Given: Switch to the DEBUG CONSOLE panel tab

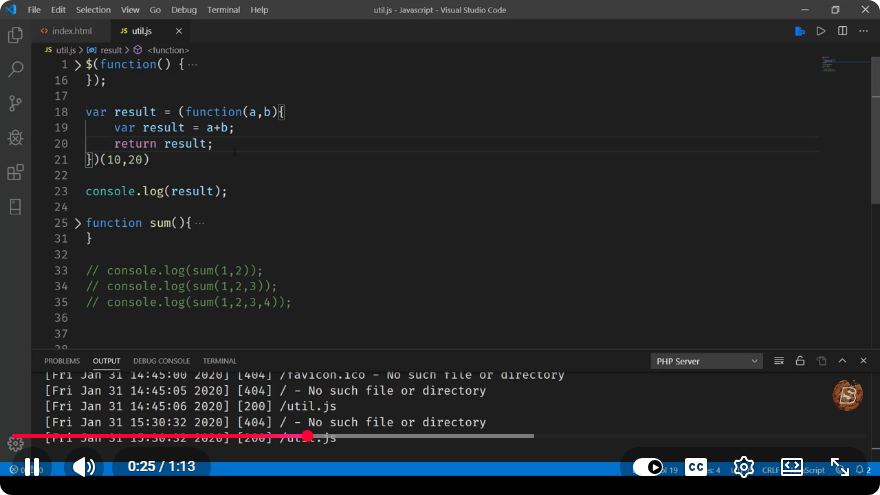Looking at the screenshot, I should click(x=162, y=361).
